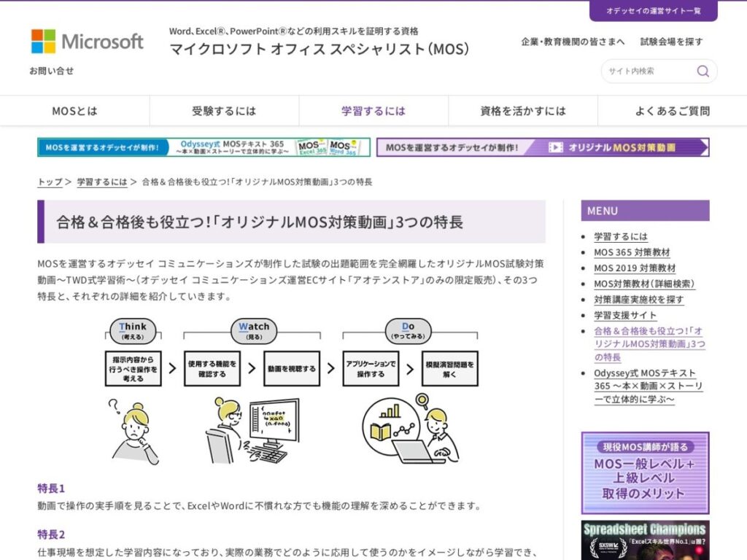Click the Odyssey式 MOSテキスト 365 banner

tap(204, 147)
